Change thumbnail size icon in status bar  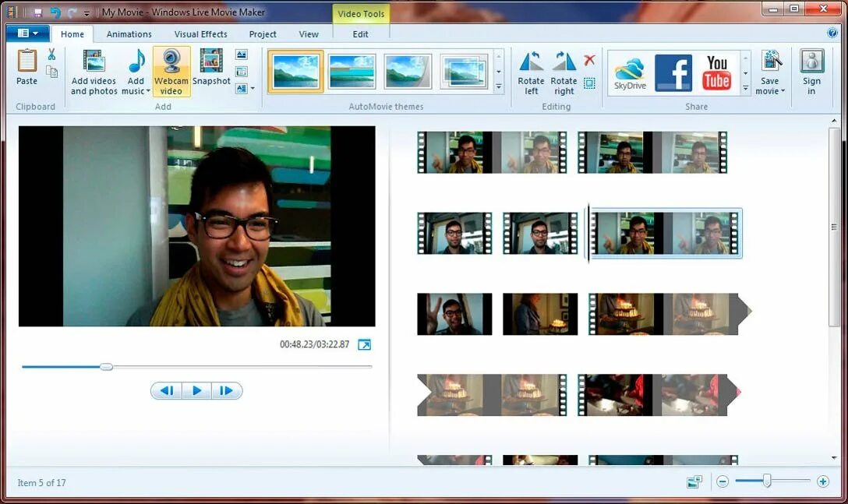tap(694, 481)
